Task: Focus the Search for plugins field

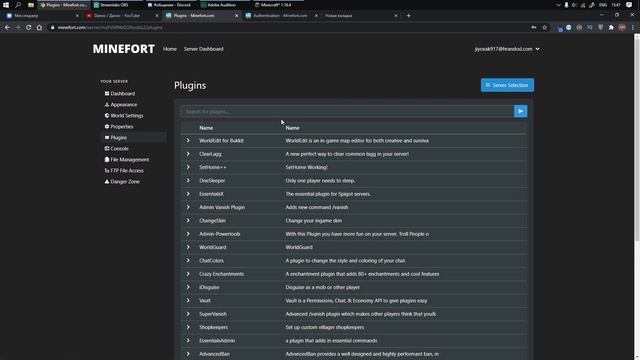Action: pos(347,111)
